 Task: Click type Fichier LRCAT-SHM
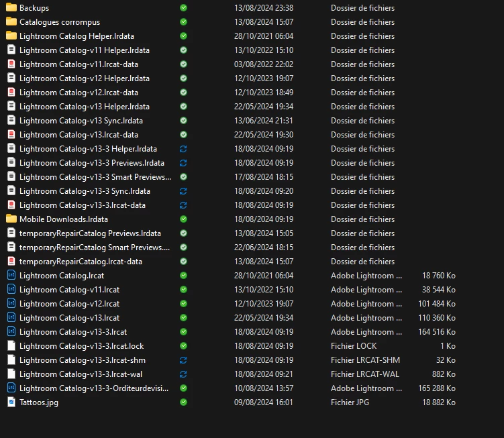(366, 360)
